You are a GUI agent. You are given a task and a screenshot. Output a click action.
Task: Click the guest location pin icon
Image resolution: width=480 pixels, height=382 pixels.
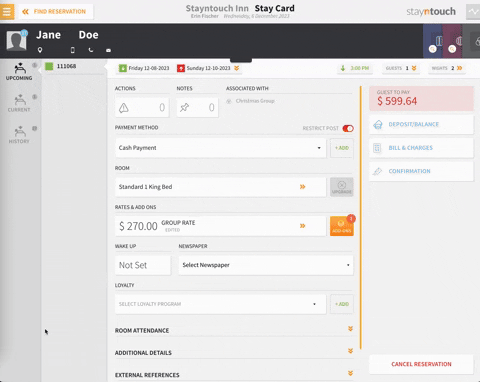[x=40, y=50]
